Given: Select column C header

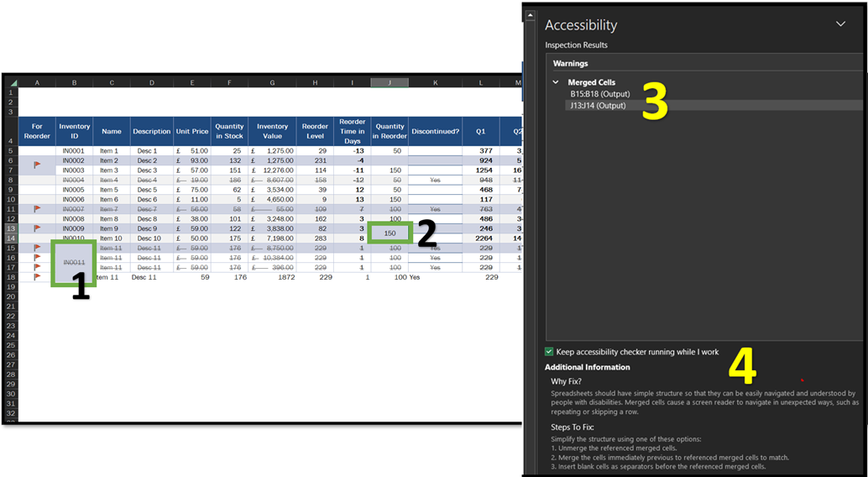Looking at the screenshot, I should (112, 83).
